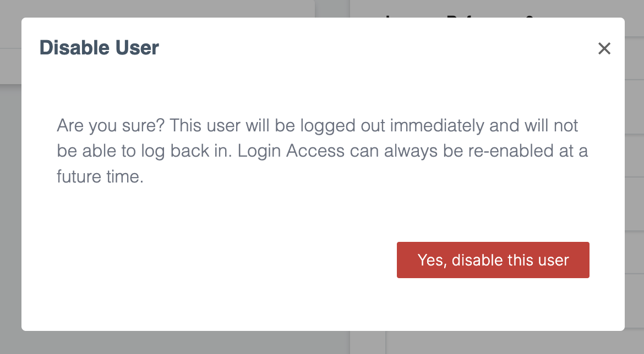
Task: Click empty white area left of red button
Action: pos(226,260)
